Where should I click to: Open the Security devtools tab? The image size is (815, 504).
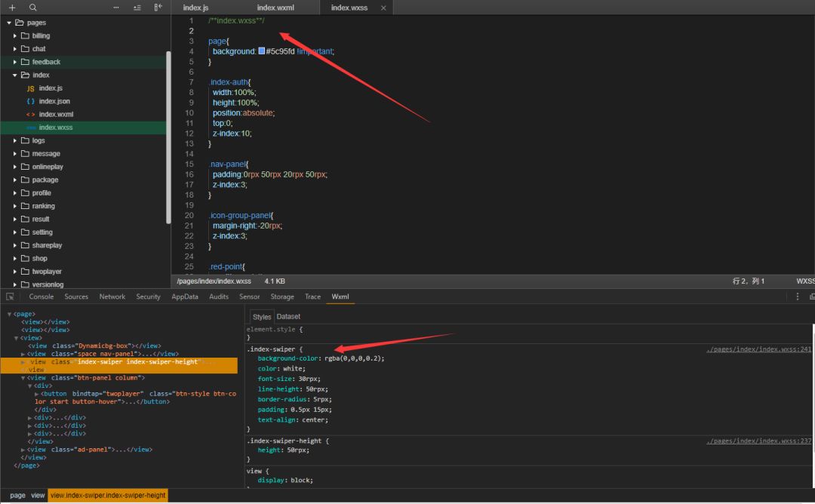[148, 297]
